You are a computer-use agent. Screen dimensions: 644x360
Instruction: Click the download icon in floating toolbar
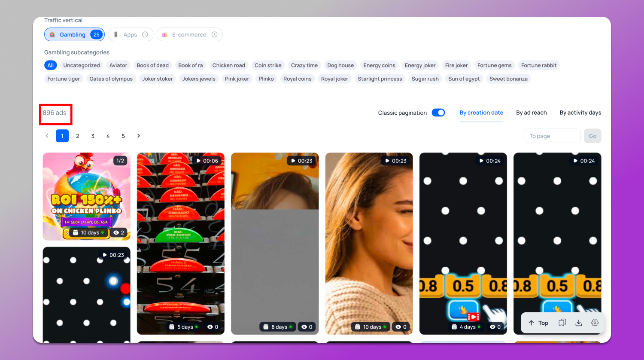tap(579, 323)
